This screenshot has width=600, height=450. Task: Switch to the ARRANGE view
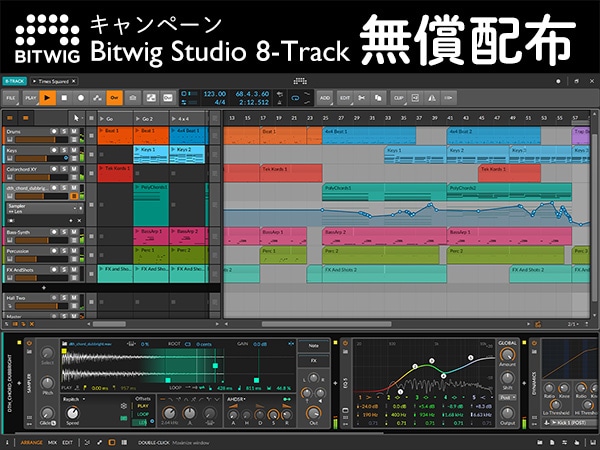pos(31,443)
